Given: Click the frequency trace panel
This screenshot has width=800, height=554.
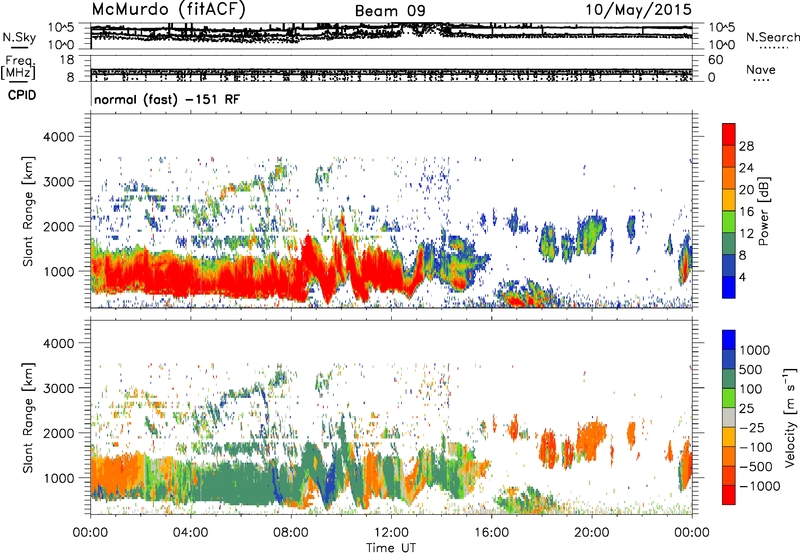Looking at the screenshot, I should pyautogui.click(x=391, y=69).
